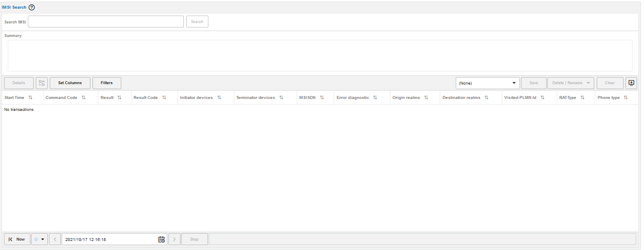Click the Search IMSI input field

[106, 22]
